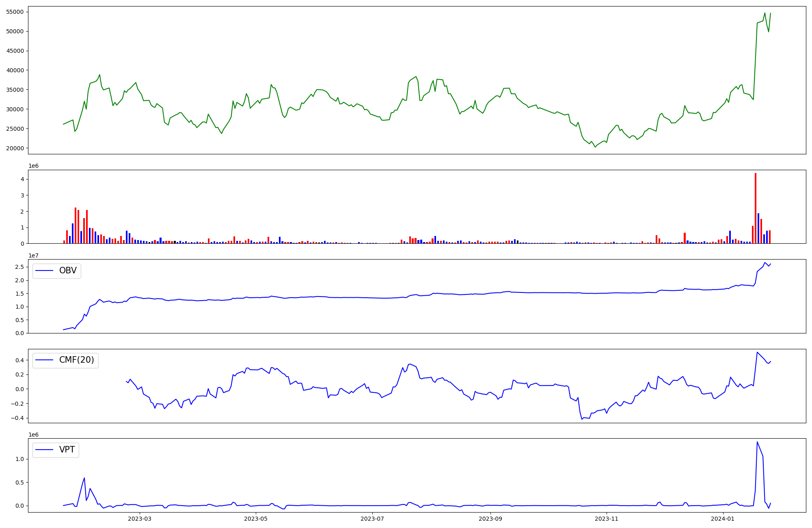This screenshot has width=812, height=528.
Task: Click the OBV legend label
Action: [68, 270]
